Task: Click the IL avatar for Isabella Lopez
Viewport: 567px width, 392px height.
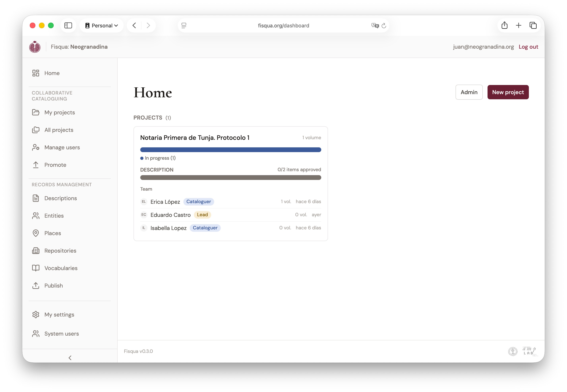Action: tap(144, 228)
